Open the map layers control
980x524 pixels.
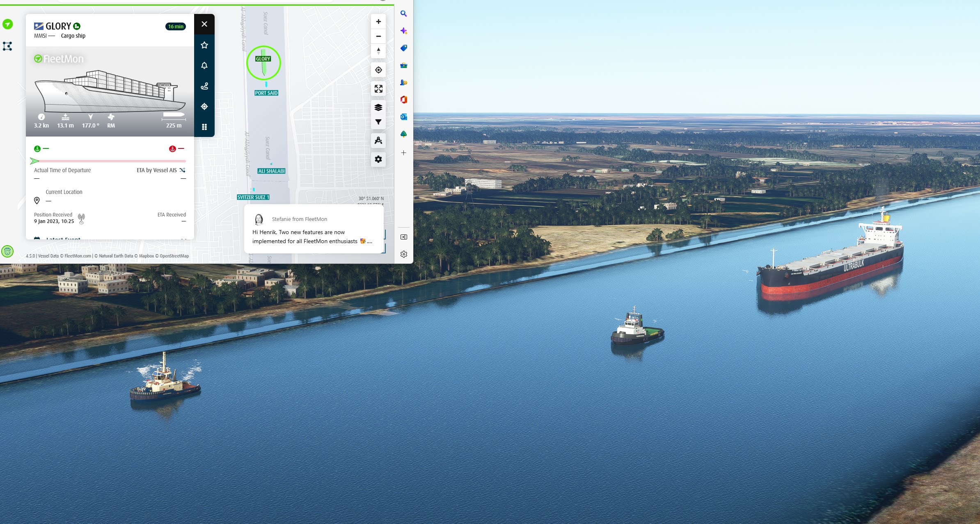378,107
